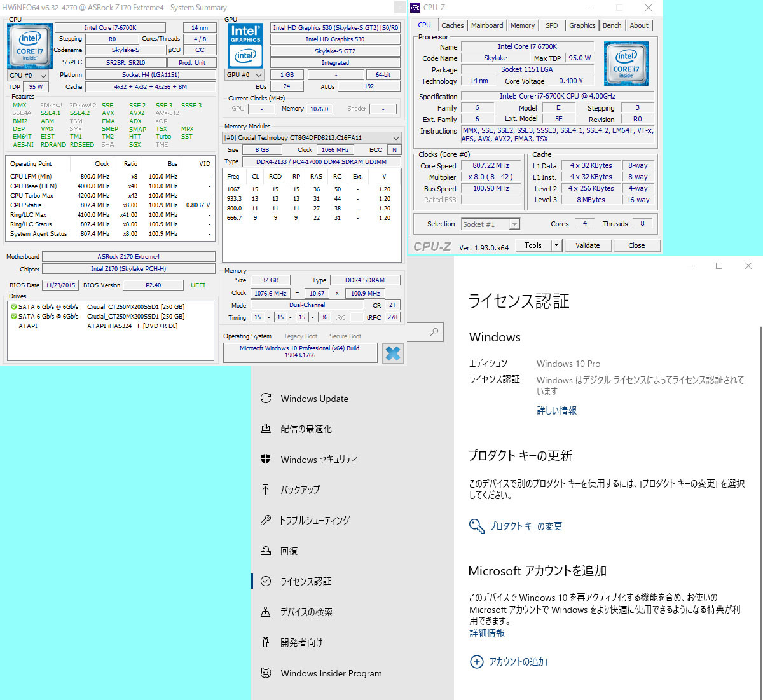763x700 pixels.
Task: Click the Close button in CPU-Z
Action: point(636,245)
